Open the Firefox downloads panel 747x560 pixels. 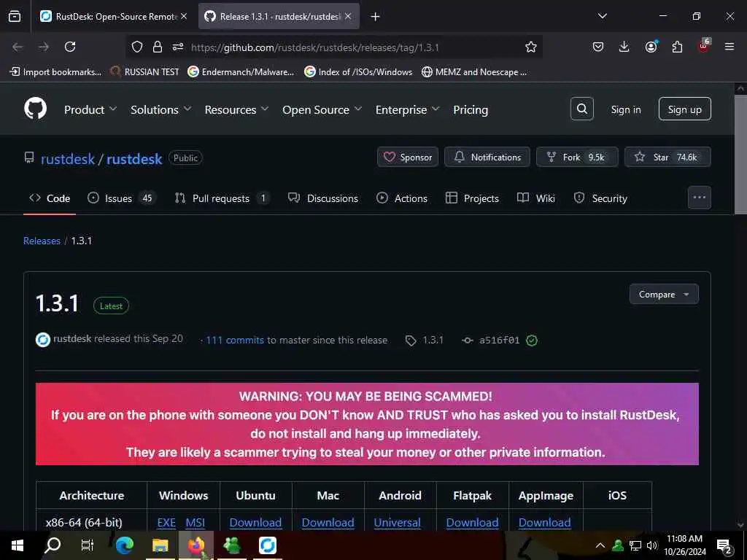tap(624, 47)
